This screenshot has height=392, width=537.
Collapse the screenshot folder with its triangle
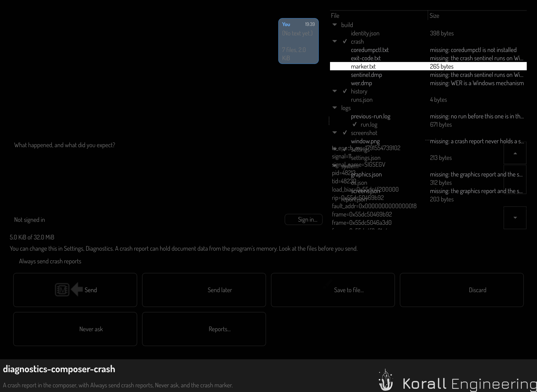[x=335, y=133]
